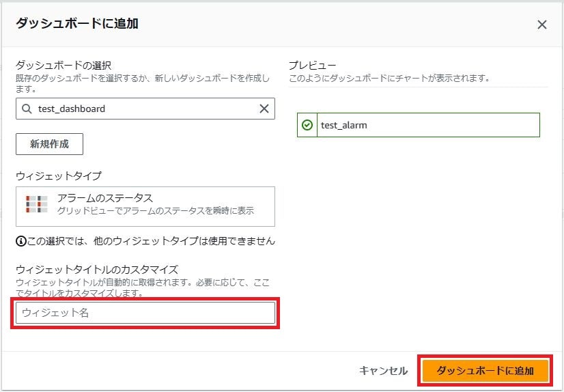Image resolution: width=564 pixels, height=392 pixels.
Task: Click the test_alarm preview widget
Action: coord(419,125)
